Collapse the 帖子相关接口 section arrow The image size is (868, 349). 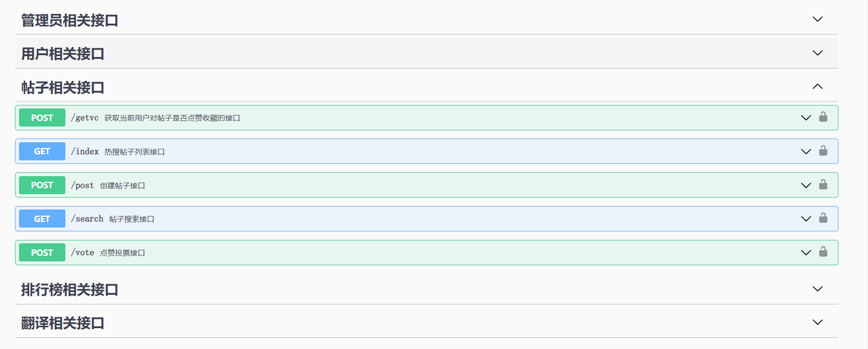click(817, 87)
